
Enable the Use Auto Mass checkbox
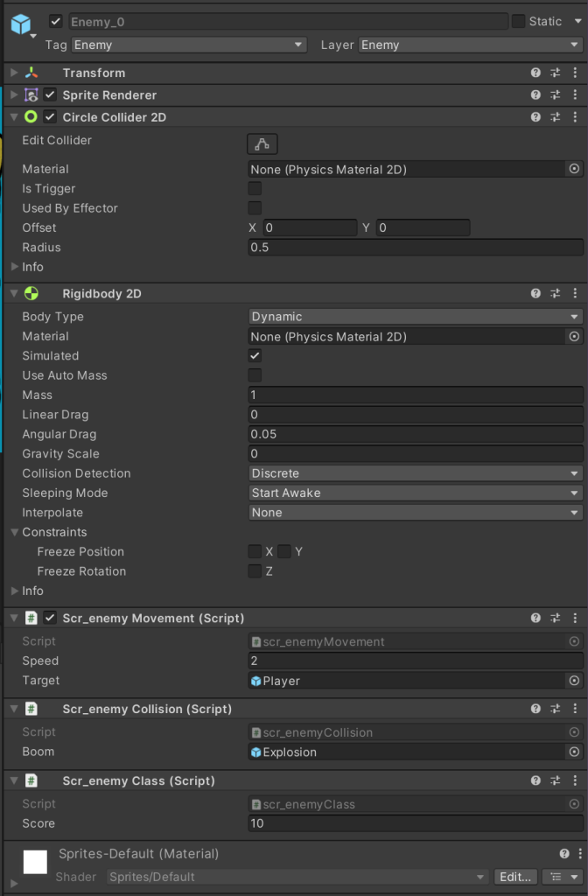coord(255,375)
